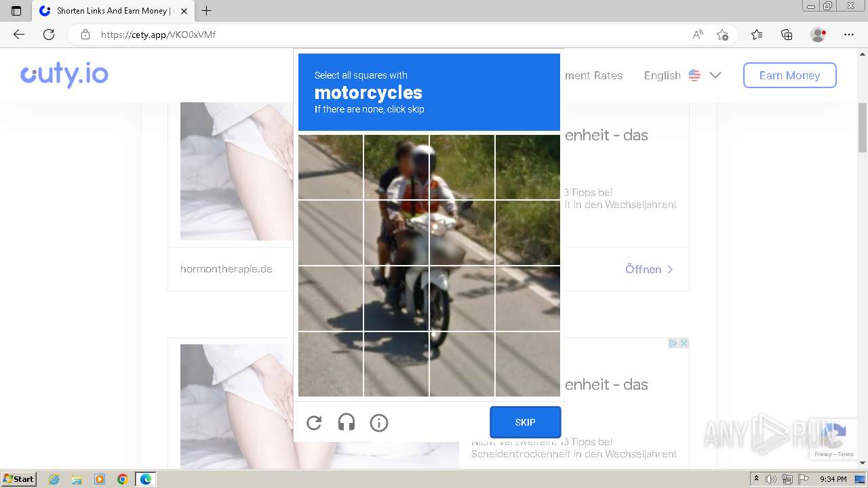Switch to Microsoft Edge in the taskbar

146,479
